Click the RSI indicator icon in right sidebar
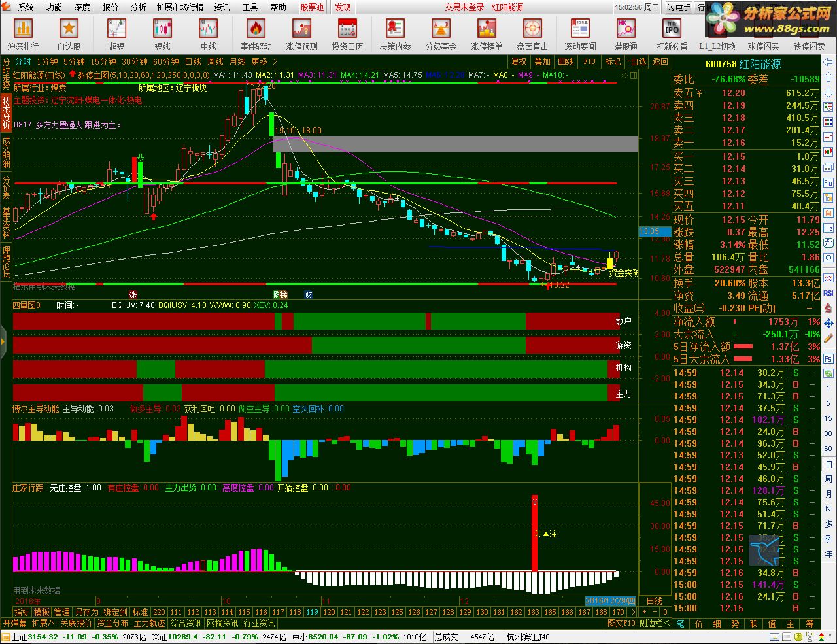 [828, 294]
